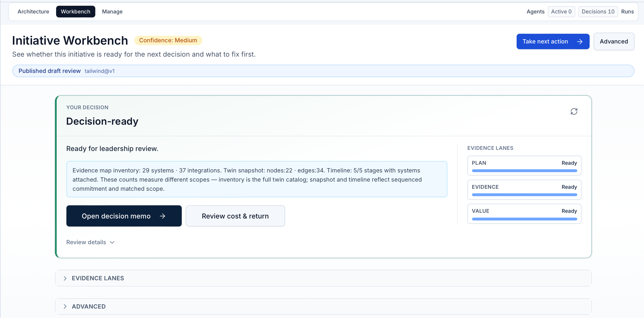Open the Advanced button
This screenshot has height=318, width=644.
tap(614, 42)
